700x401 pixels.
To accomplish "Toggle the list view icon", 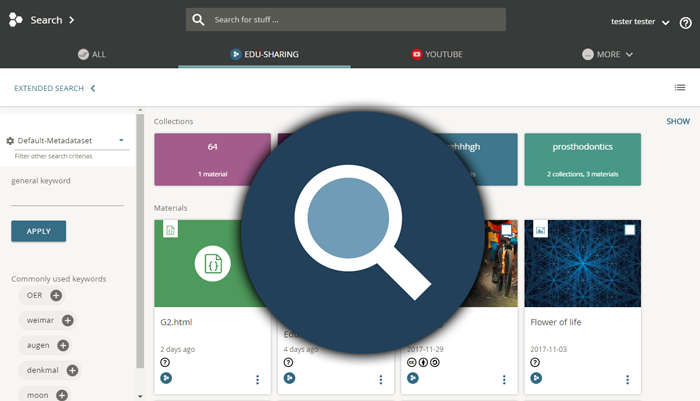I will pos(680,88).
